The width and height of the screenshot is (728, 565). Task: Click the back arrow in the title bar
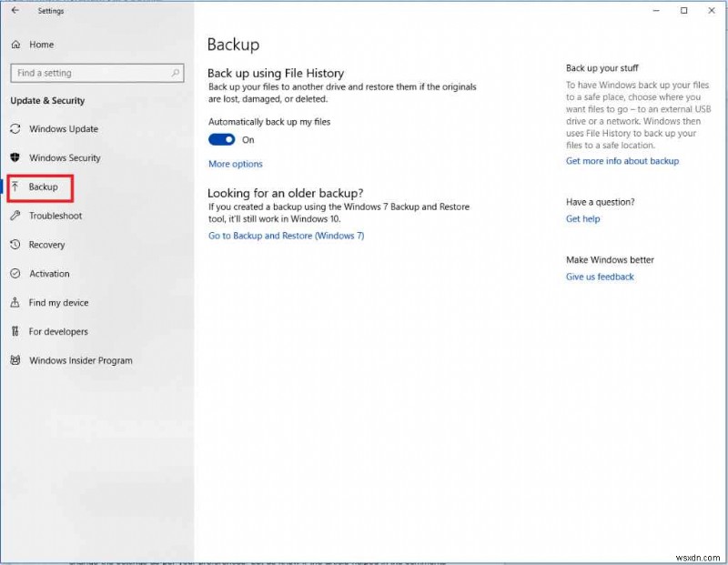(13, 11)
